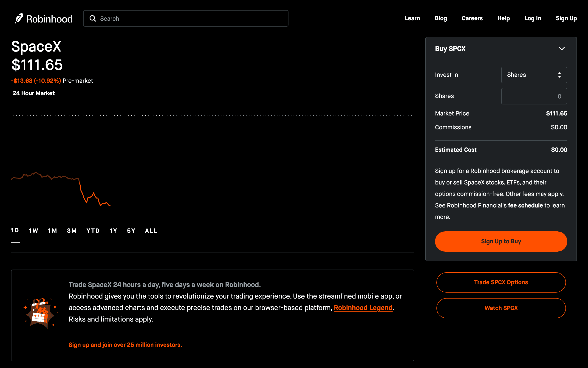
Task: Click the Pre-market label
Action: 78,81
